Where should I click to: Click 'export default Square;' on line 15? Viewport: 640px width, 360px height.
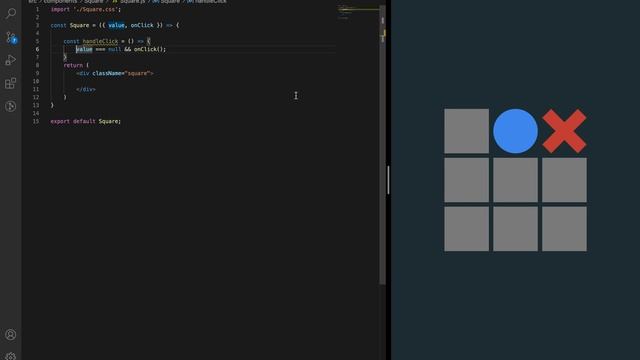click(x=86, y=121)
